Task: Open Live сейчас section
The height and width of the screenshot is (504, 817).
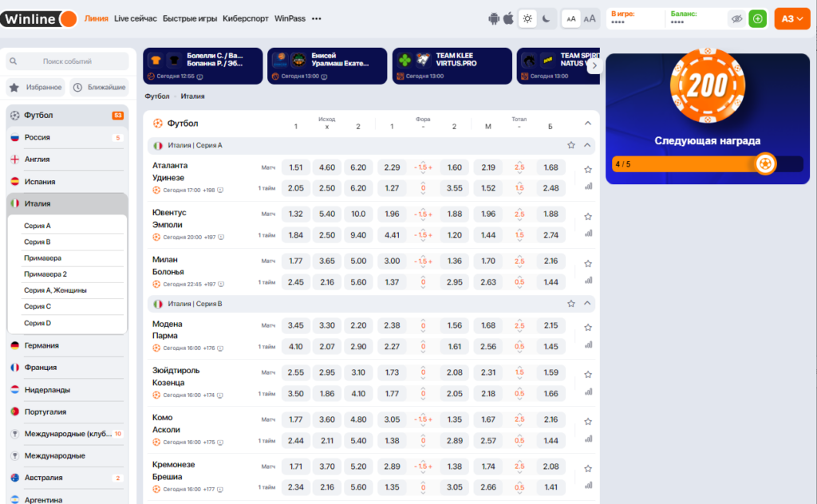Action: (x=136, y=18)
